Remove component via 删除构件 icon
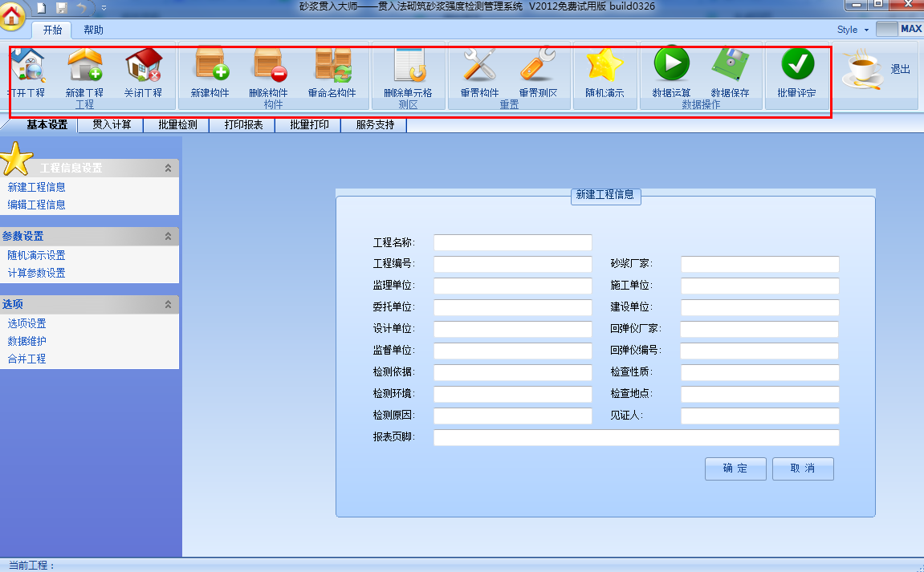Screen dimensions: 924x572 pyautogui.click(x=269, y=72)
